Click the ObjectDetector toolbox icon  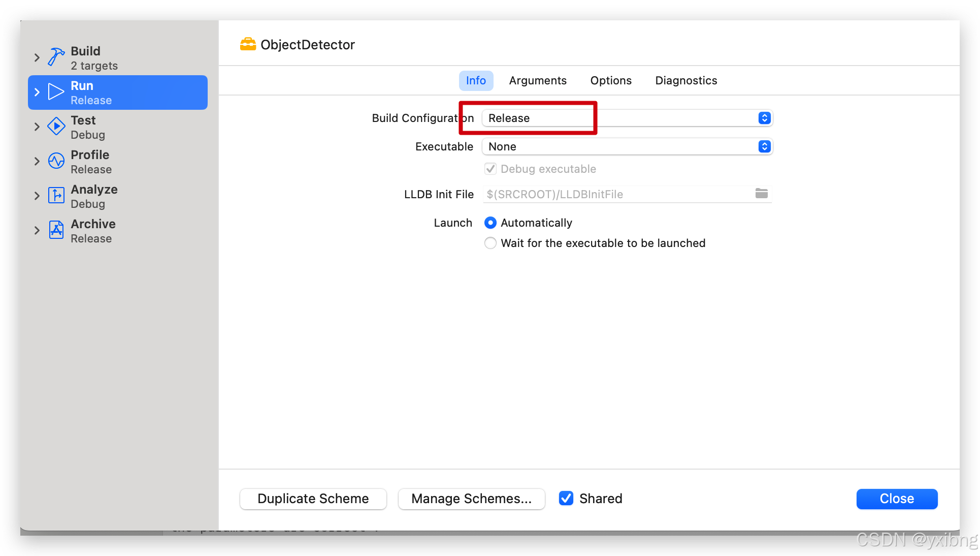[248, 45]
